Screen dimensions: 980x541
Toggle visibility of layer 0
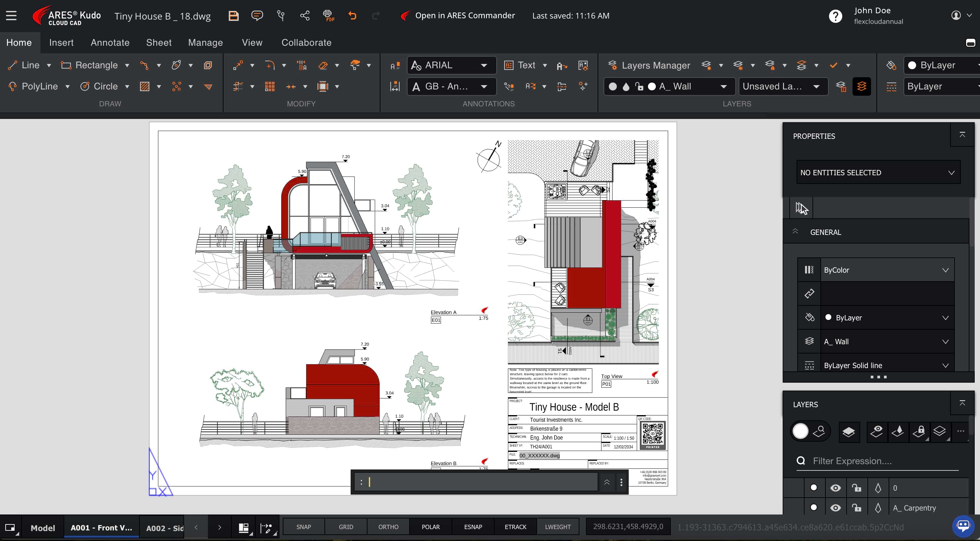pyautogui.click(x=835, y=488)
